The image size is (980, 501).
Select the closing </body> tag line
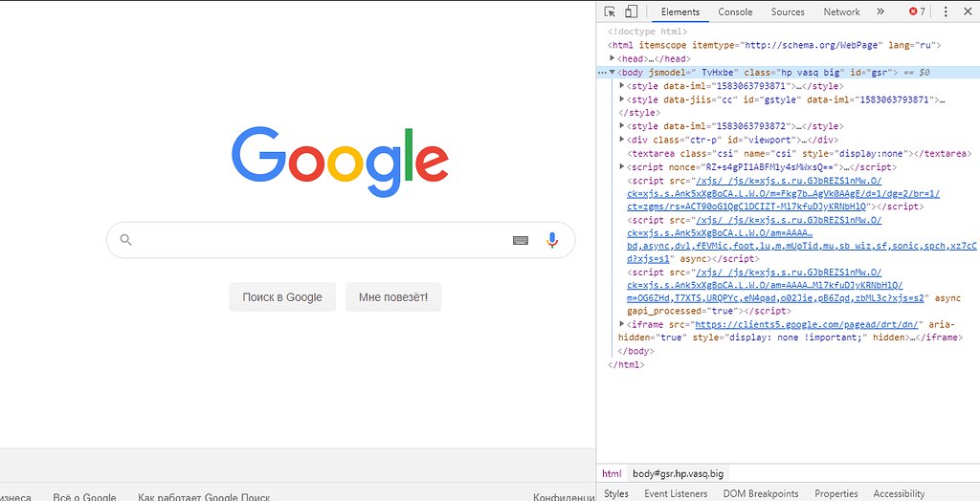coord(635,351)
